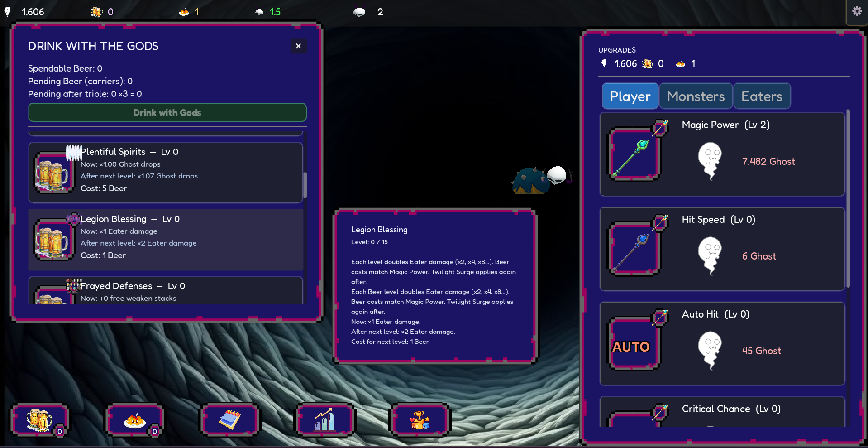Click the DRINK WITH THE GODS title
This screenshot has width=868, height=448.
tap(93, 46)
